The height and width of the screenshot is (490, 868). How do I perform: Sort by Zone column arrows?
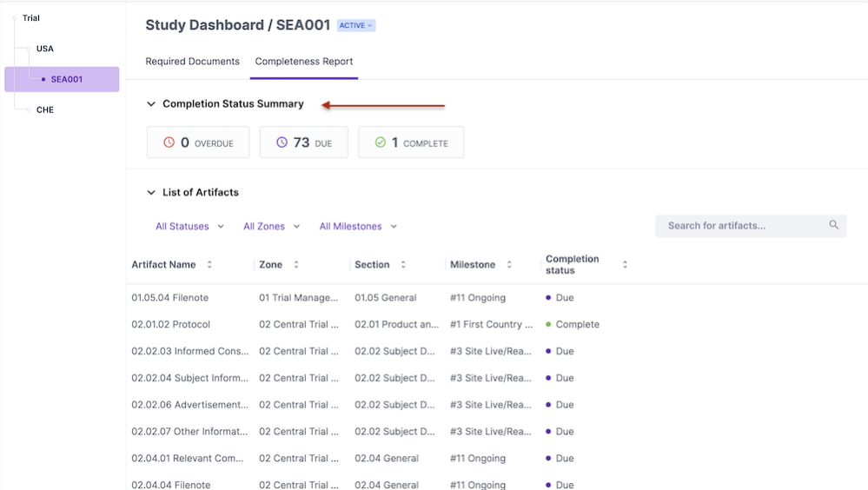coord(296,265)
